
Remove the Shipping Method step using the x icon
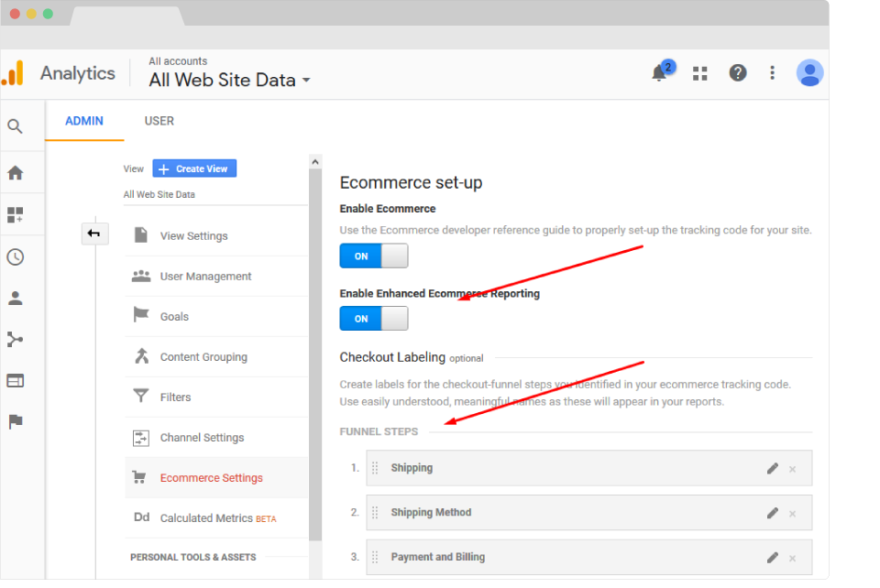[792, 513]
